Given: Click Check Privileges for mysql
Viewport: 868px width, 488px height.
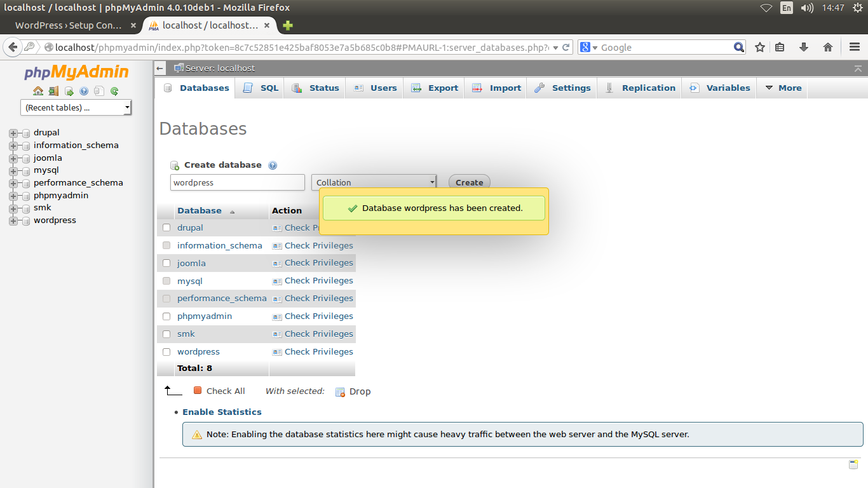Looking at the screenshot, I should (x=318, y=281).
